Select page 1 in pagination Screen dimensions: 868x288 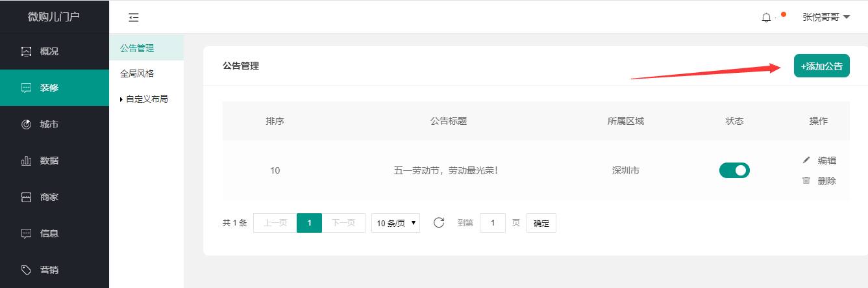pyautogui.click(x=310, y=223)
